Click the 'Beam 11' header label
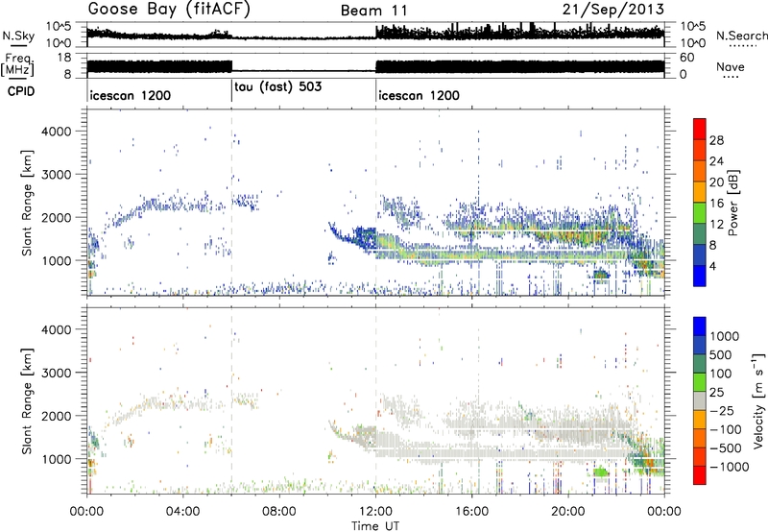 pyautogui.click(x=374, y=11)
